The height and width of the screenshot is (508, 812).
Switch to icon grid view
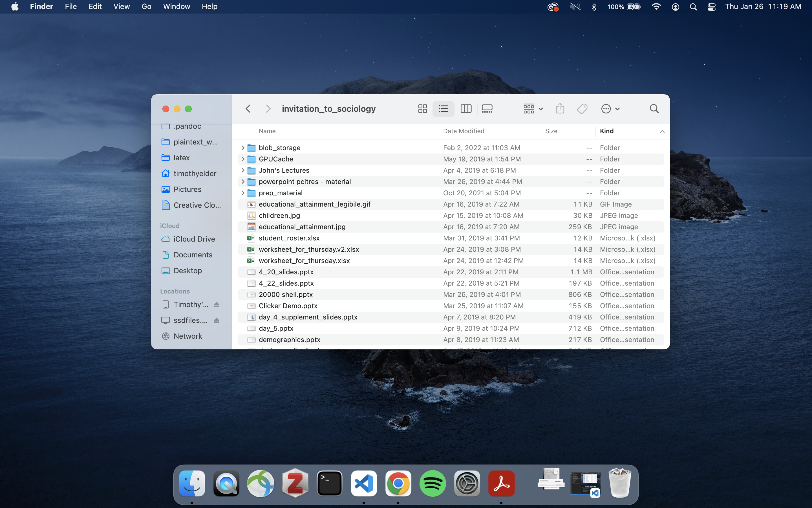422,109
